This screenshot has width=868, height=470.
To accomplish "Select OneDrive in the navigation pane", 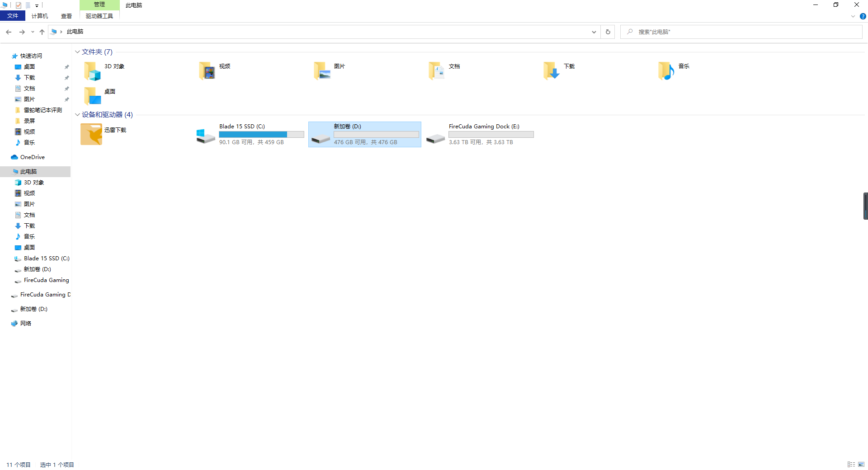I will [x=32, y=157].
